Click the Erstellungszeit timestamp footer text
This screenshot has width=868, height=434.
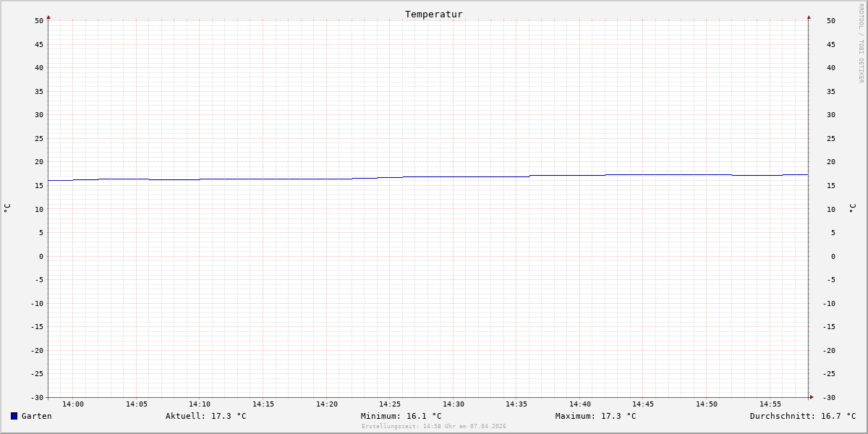[x=434, y=426]
